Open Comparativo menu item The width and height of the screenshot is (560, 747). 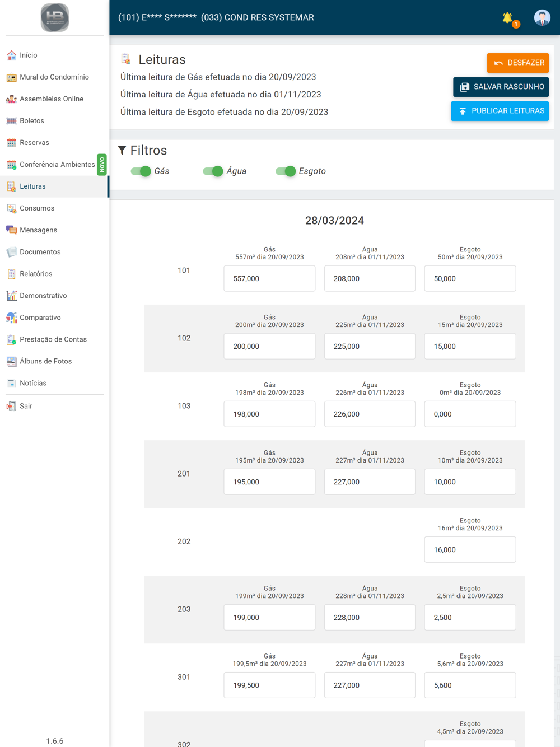[x=54, y=317]
